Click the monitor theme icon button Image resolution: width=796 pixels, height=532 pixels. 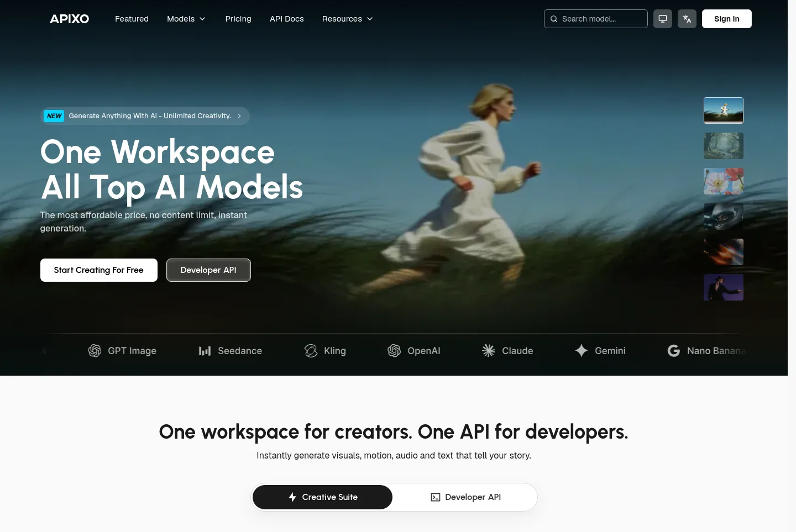tap(662, 19)
